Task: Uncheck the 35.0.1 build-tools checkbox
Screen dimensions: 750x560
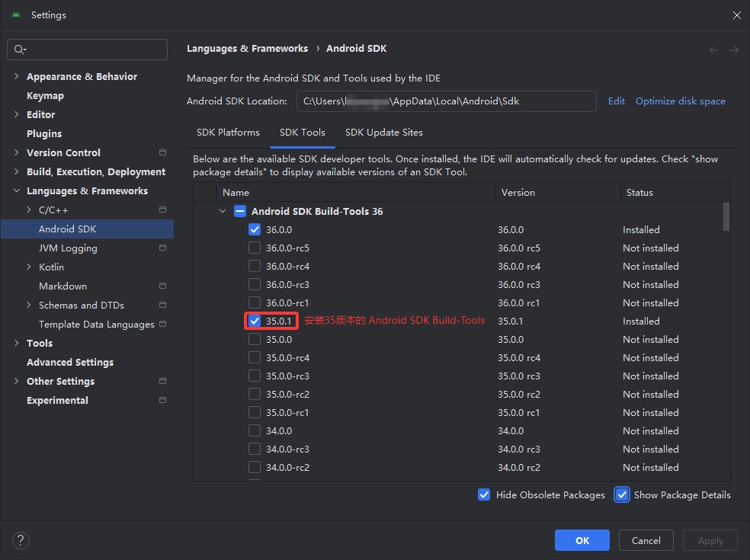Action: (x=255, y=321)
